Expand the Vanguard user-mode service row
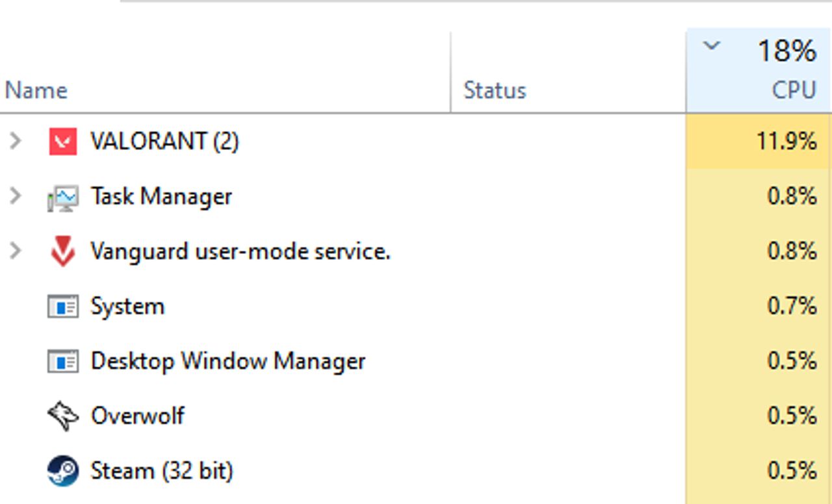The height and width of the screenshot is (504, 832). pos(15,251)
